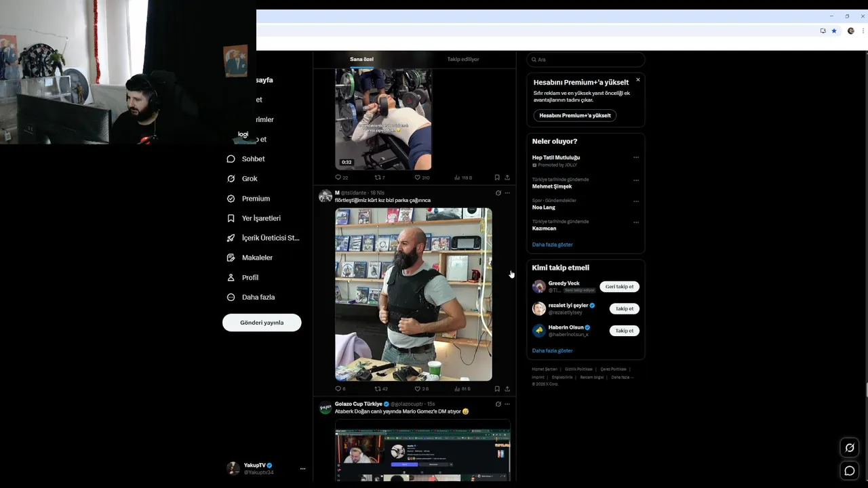Open Chrome profile avatar
868x488 pixels.
pos(851,30)
